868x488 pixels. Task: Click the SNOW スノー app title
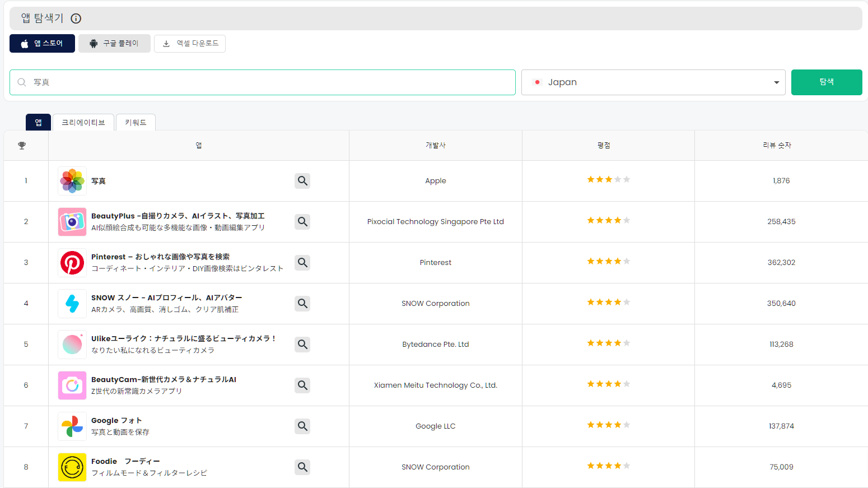point(167,298)
